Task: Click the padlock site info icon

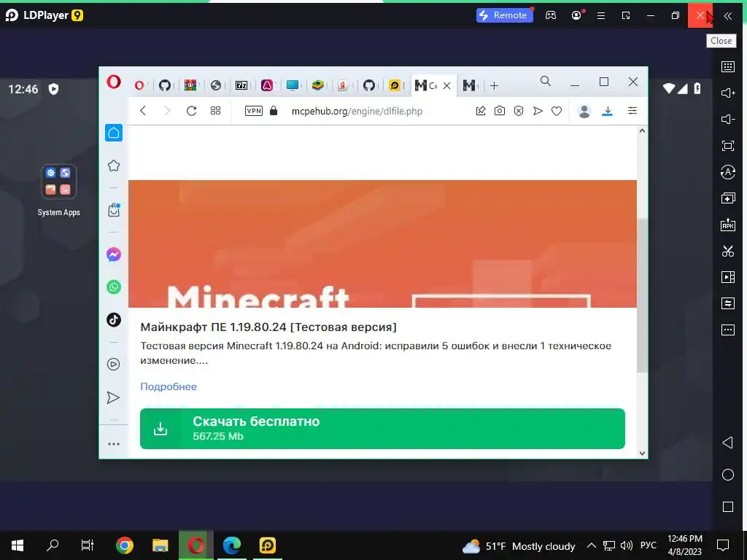Action: [x=274, y=111]
